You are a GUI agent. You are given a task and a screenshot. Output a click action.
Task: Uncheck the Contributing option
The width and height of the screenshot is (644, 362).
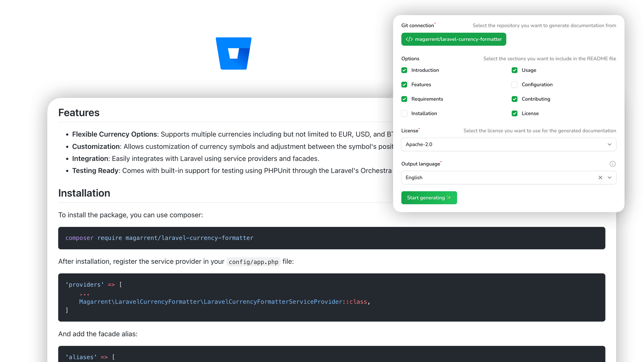[515, 99]
